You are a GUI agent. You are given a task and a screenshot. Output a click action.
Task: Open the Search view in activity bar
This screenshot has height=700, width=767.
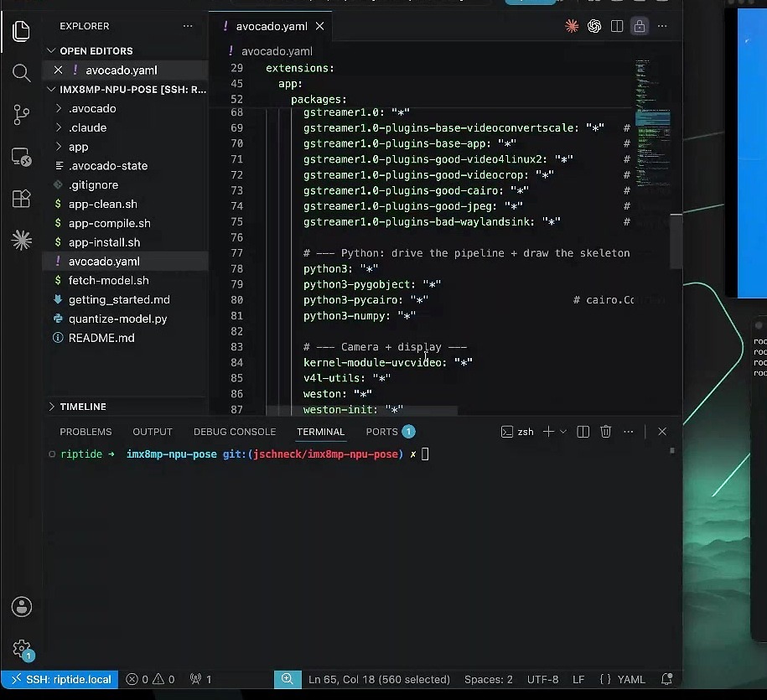[x=21, y=73]
